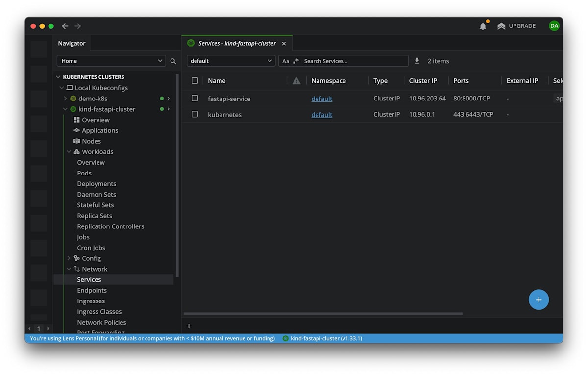Collapse the kind-fastapi-cluster node
The height and width of the screenshot is (376, 588).
[x=65, y=109]
